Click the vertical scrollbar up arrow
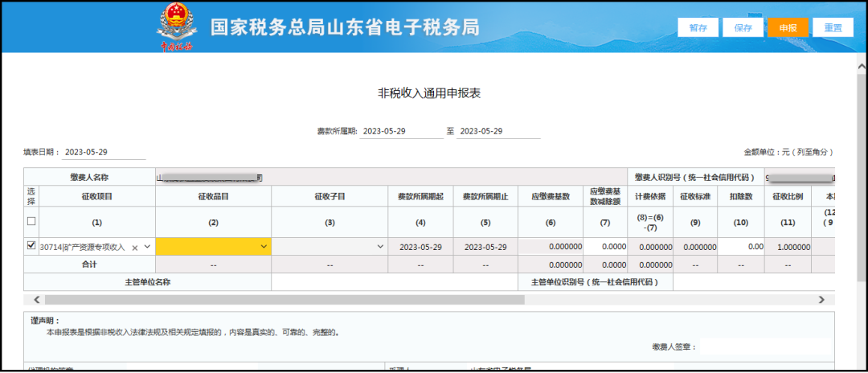 pos(862,67)
